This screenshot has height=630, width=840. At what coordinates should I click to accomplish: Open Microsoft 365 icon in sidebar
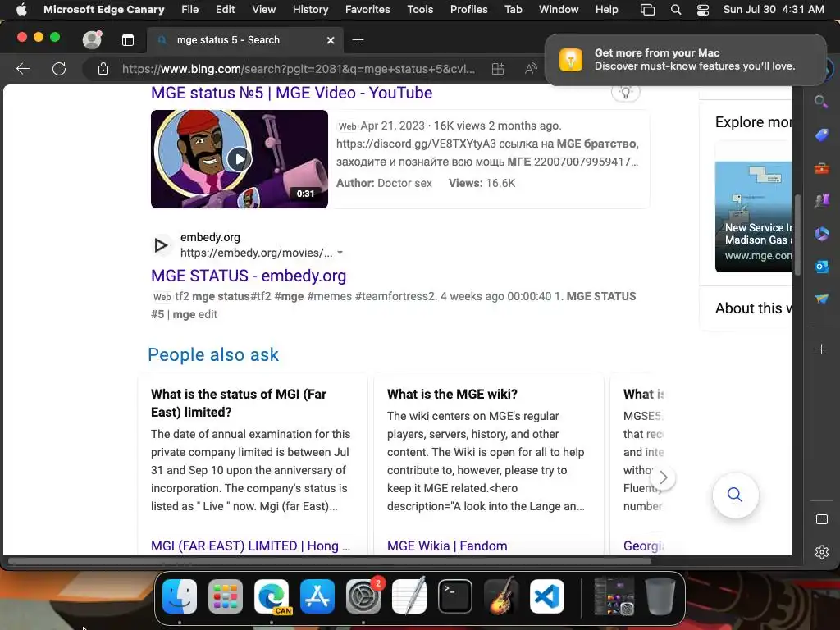(x=821, y=234)
